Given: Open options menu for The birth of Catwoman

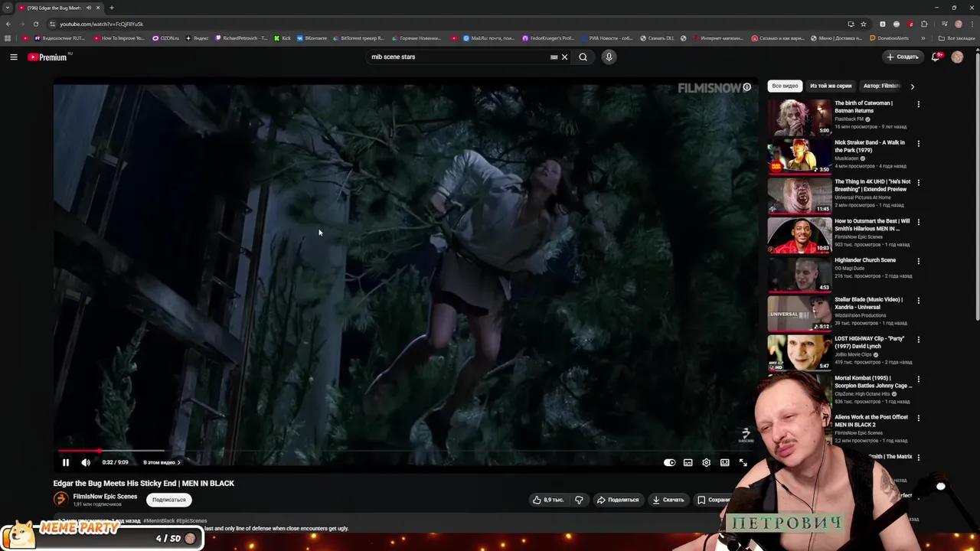Looking at the screenshot, I should click(919, 104).
